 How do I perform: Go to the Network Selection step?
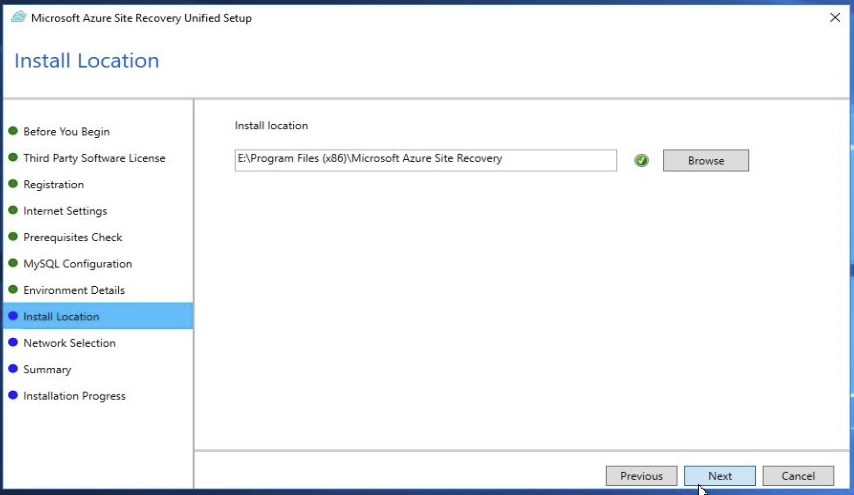pos(69,343)
